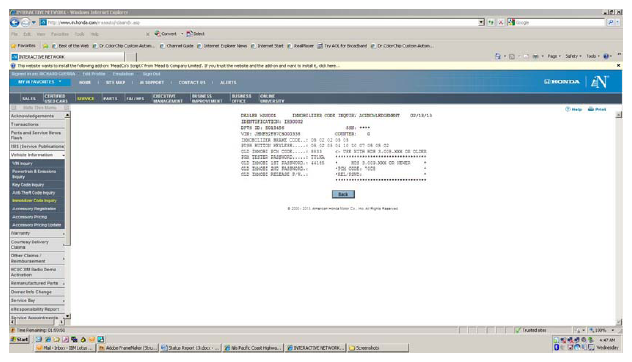
Task: Click the Honda logo in the header
Action: 561,82
